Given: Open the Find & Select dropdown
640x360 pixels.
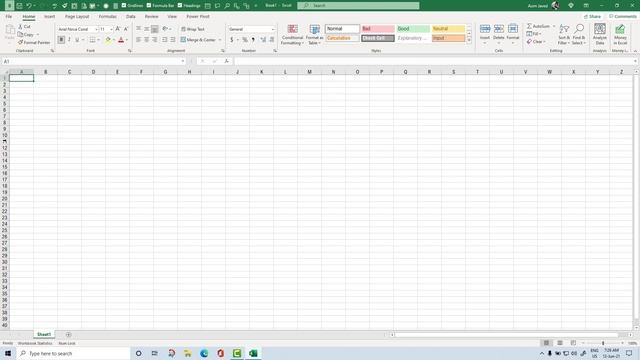Looking at the screenshot, I should (x=578, y=35).
